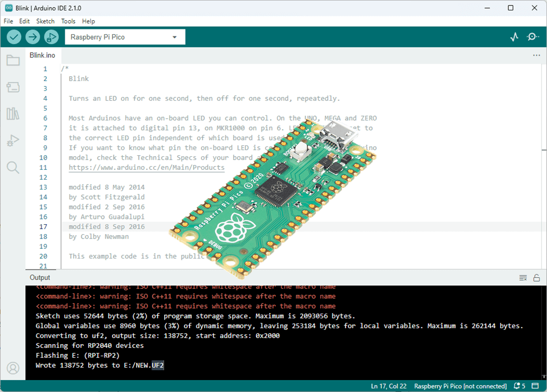Click the 'Wrote 138752 bytes' output line
Screen dimensions: 547x392
click(100, 365)
